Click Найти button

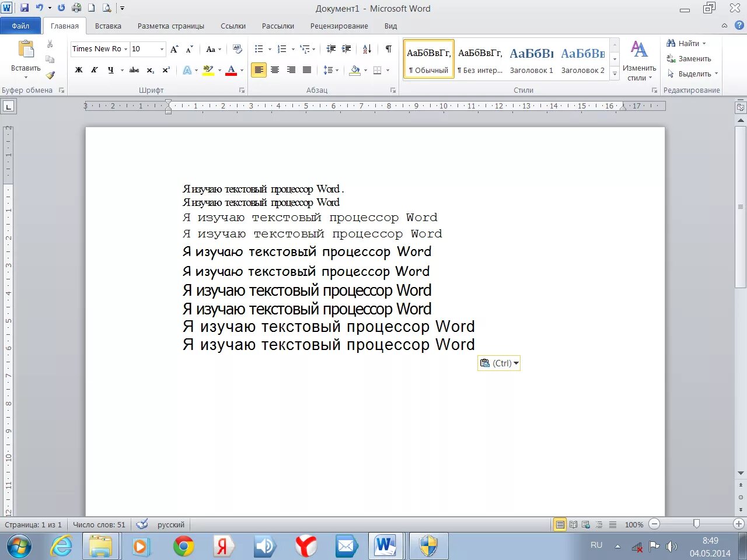(686, 43)
